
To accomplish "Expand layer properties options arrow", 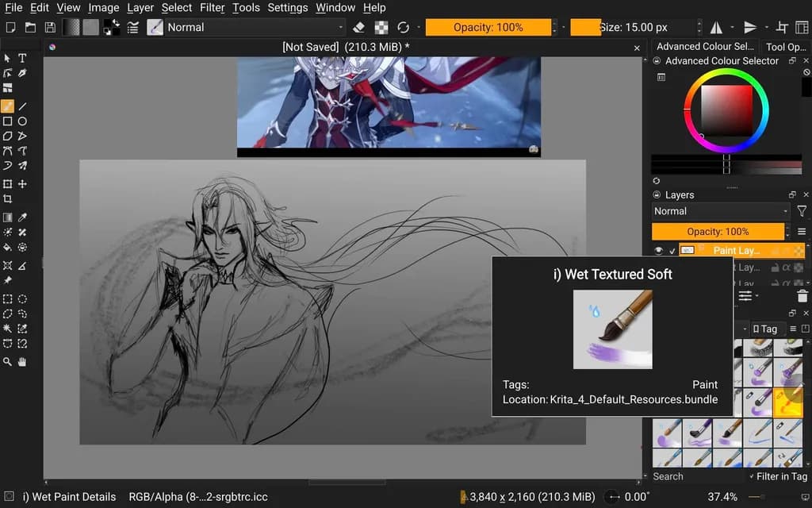I will (757, 297).
